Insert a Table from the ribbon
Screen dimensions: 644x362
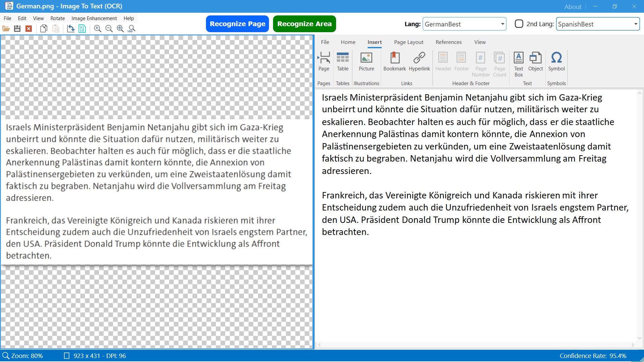point(342,62)
